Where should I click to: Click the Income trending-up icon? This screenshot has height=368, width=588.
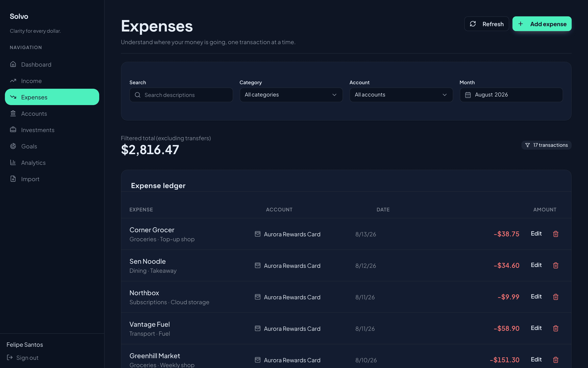tap(13, 81)
